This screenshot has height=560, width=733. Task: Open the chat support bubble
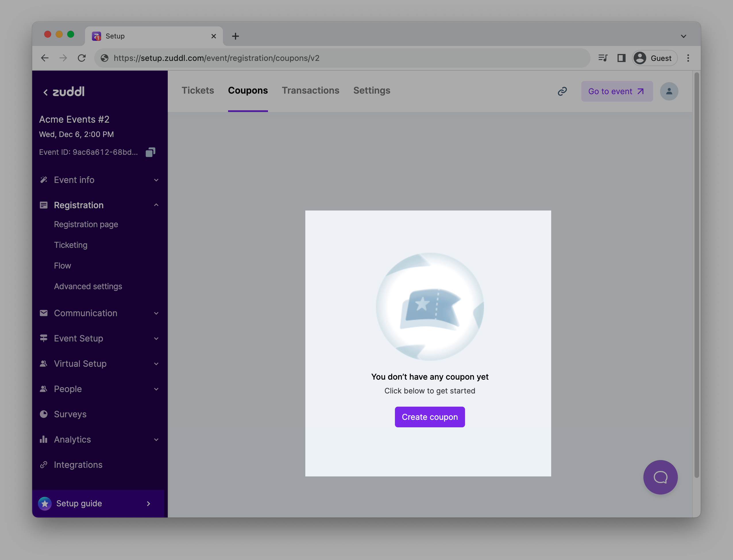pos(660,477)
